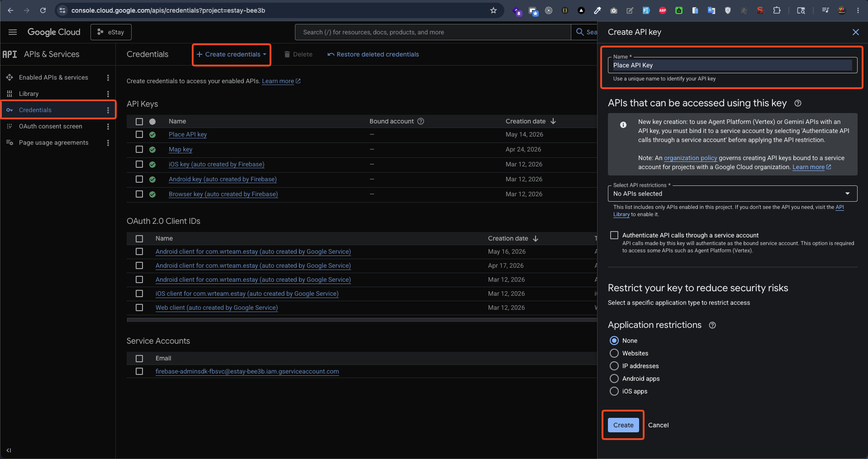The height and width of the screenshot is (459, 868).
Task: Open the Place API key link
Action: [188, 134]
